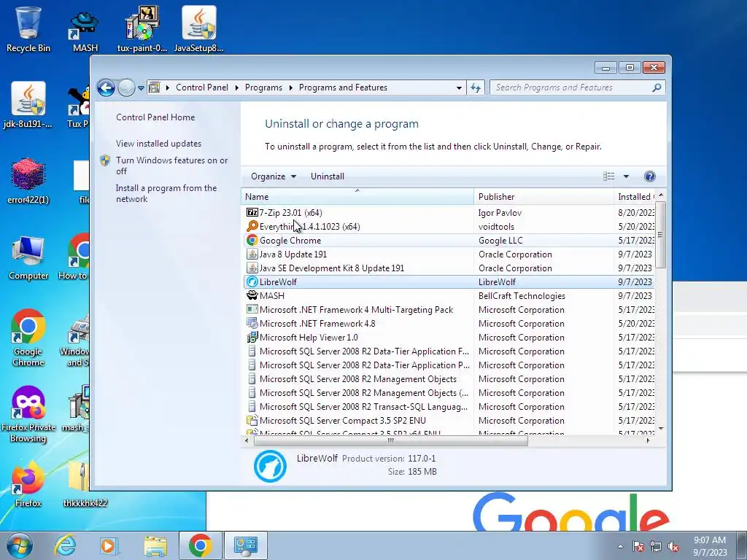
Task: Switch to Chrome via taskbar button
Action: click(200, 545)
